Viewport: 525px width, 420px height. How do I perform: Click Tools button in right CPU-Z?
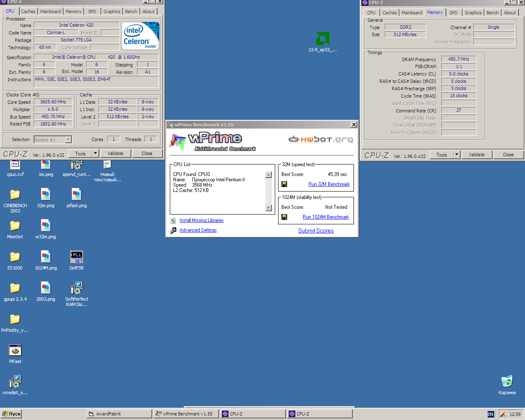pos(442,155)
